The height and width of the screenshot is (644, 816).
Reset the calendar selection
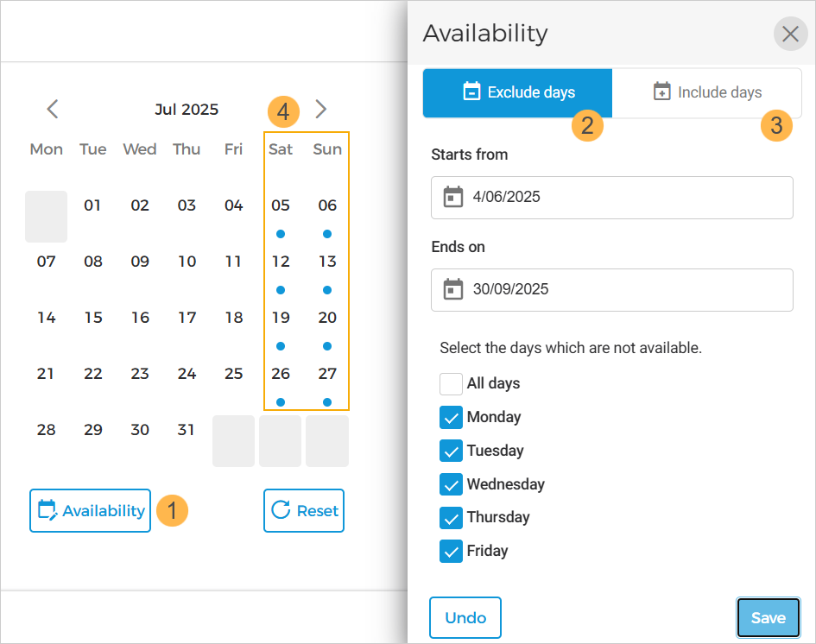[304, 511]
